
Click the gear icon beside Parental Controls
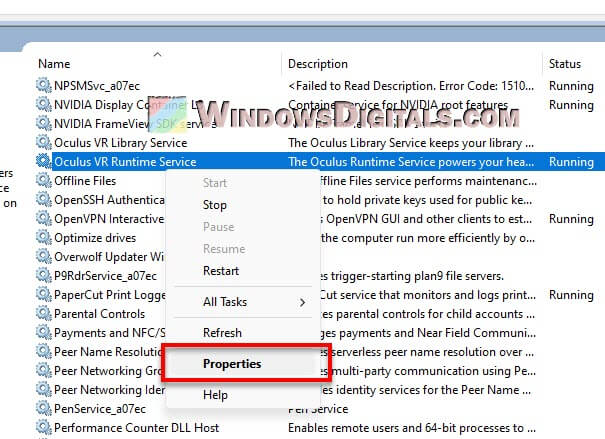[x=44, y=314]
